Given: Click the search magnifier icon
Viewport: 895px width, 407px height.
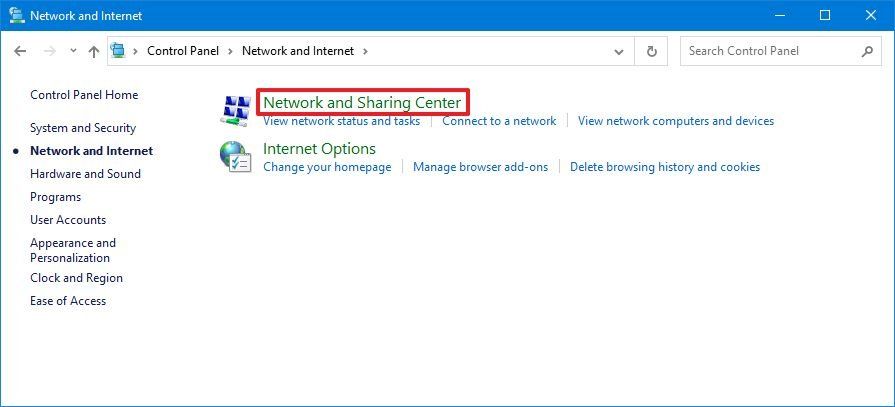Looking at the screenshot, I should (867, 51).
